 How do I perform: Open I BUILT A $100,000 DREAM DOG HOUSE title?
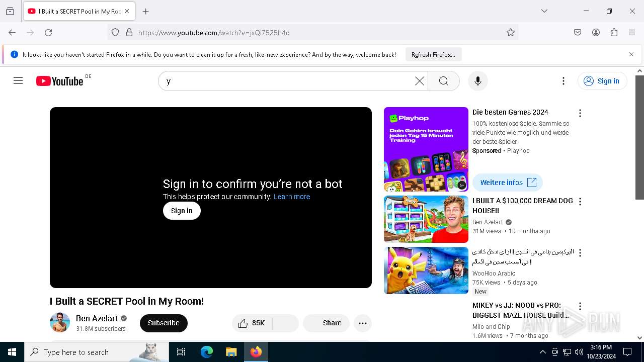[523, 206]
